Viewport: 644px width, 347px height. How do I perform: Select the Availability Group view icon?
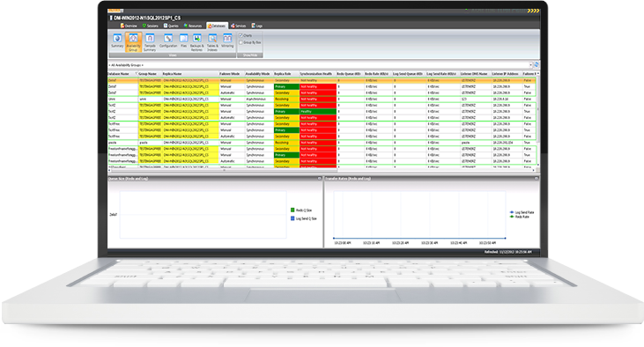point(134,42)
